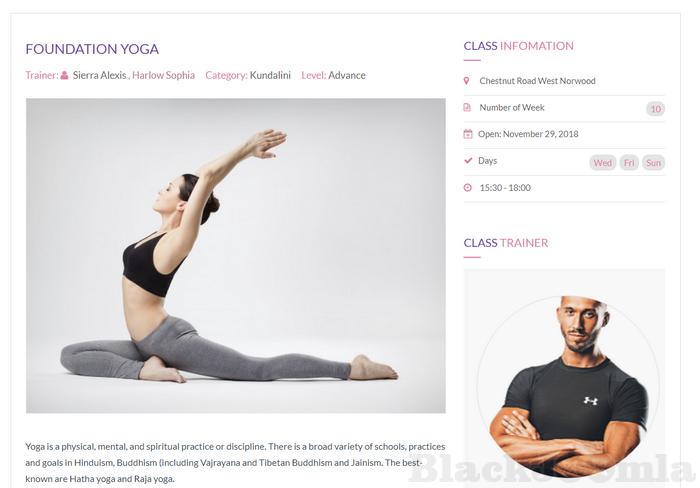Open the Kundalini category link
700x488 pixels.
coord(270,75)
